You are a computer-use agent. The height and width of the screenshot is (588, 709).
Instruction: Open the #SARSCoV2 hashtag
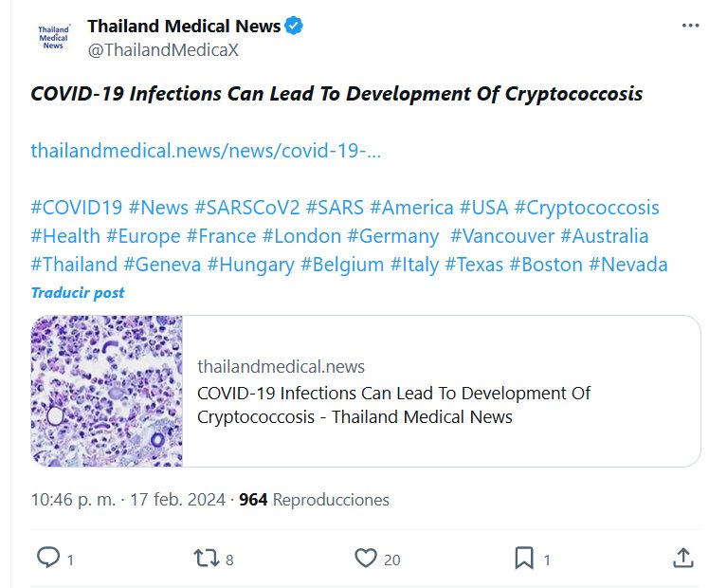pyautogui.click(x=246, y=208)
